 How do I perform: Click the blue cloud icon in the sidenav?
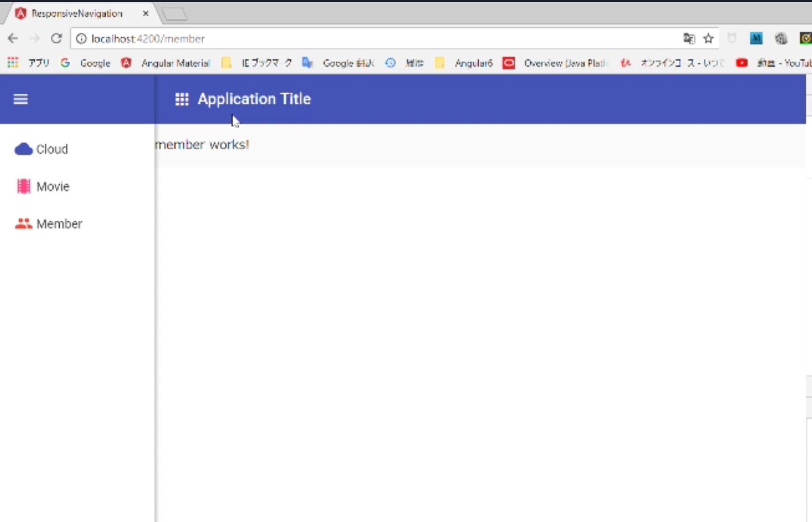tap(23, 149)
